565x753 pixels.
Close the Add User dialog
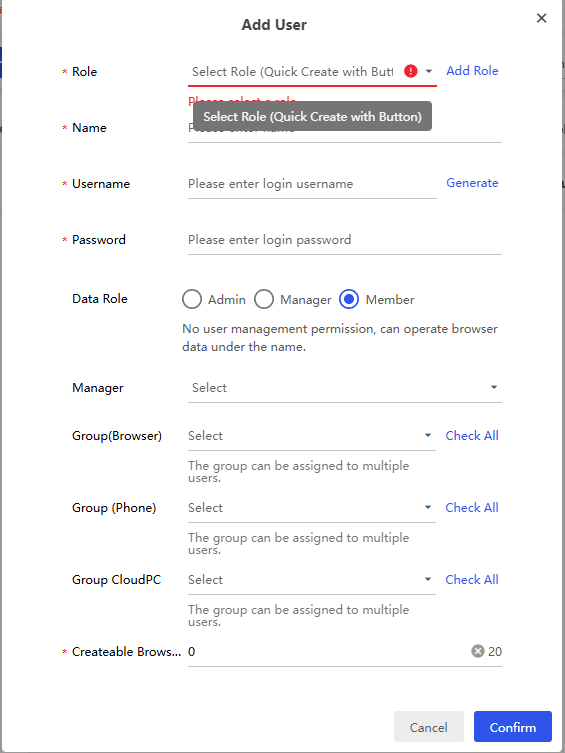click(541, 18)
